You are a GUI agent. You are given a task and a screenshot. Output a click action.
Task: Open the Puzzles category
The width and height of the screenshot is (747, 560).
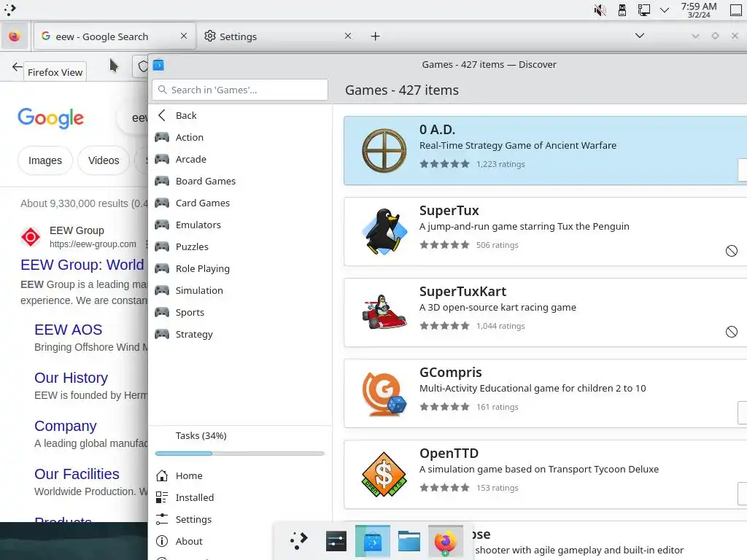pos(239,246)
